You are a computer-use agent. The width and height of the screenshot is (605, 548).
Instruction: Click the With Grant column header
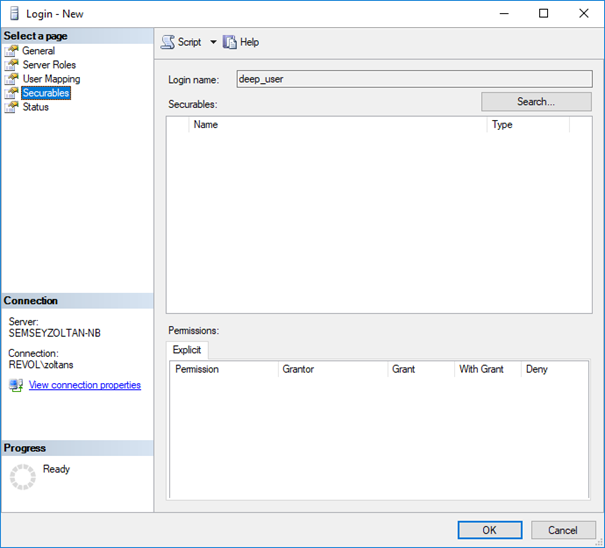[486, 369]
